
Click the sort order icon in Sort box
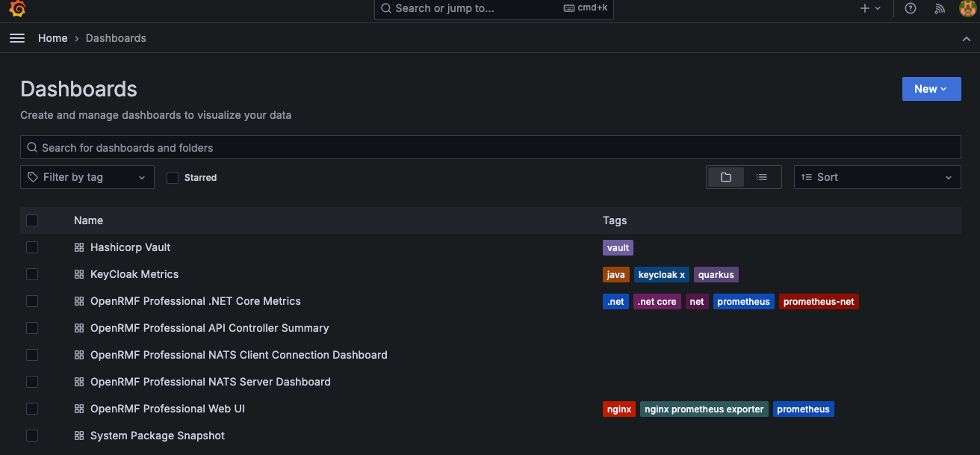click(x=807, y=177)
